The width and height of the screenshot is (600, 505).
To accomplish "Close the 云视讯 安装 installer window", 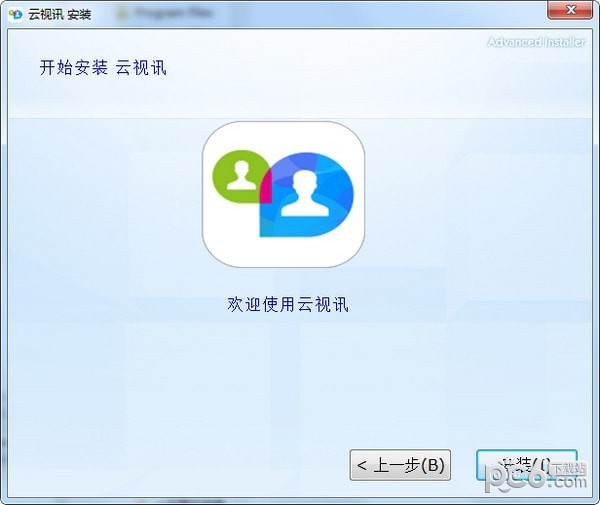I will tap(570, 10).
